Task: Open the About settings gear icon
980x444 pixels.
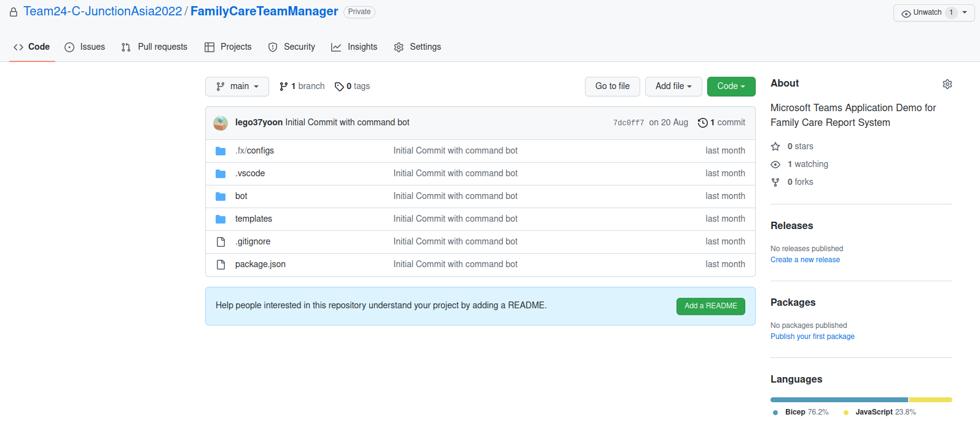Action: click(947, 84)
